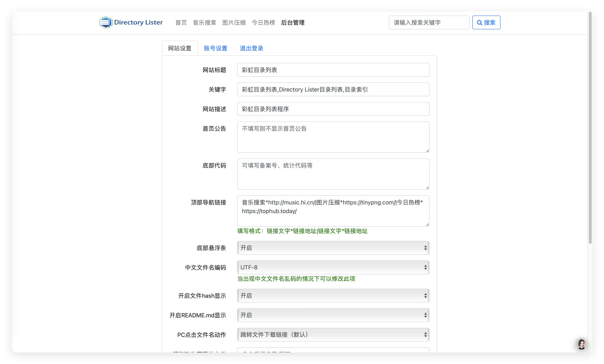Open the 开启文件hash显示 dropdown

click(x=333, y=295)
